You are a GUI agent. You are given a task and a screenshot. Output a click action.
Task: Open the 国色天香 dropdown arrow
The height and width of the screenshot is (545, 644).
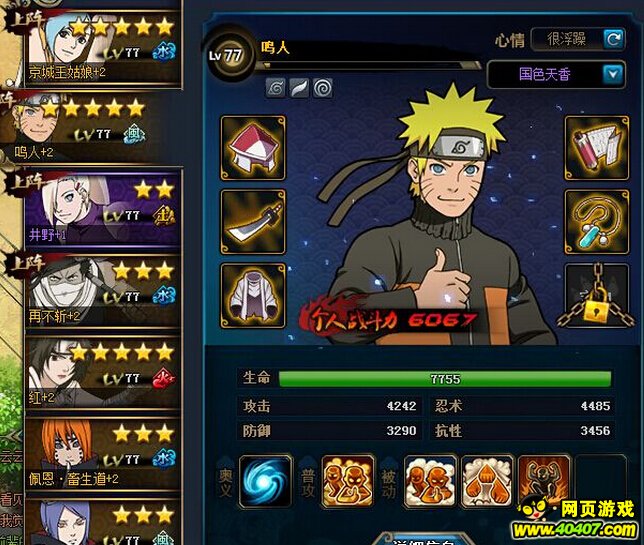click(614, 74)
